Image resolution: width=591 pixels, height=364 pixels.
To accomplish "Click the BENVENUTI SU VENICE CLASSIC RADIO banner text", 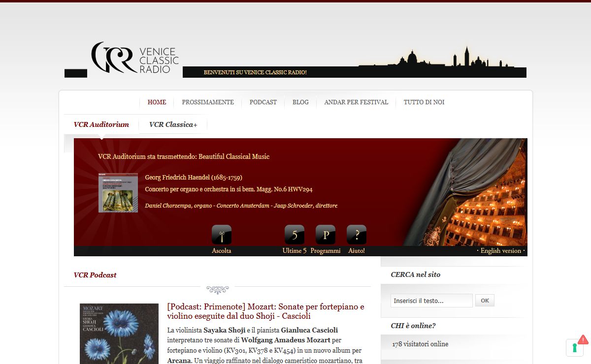I will [255, 72].
